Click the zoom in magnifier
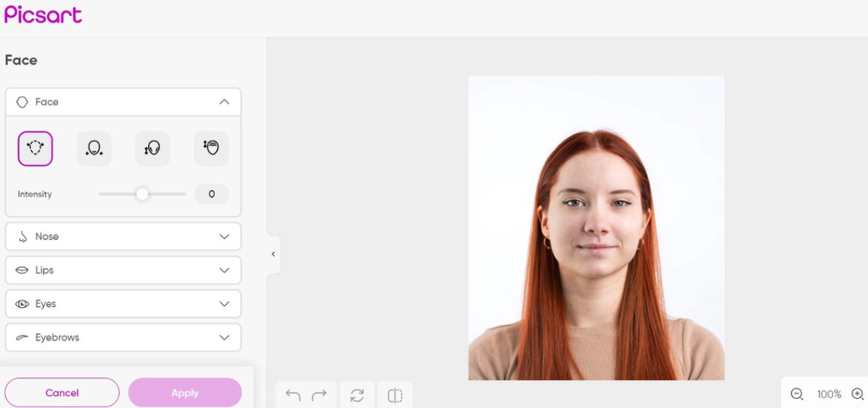The image size is (868, 408). [x=857, y=395]
